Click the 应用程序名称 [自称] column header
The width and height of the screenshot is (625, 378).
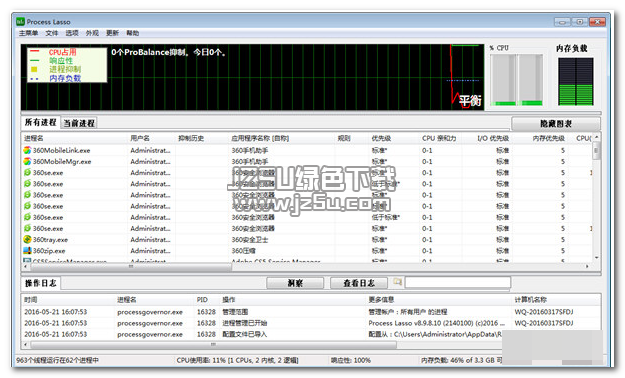tap(260, 138)
